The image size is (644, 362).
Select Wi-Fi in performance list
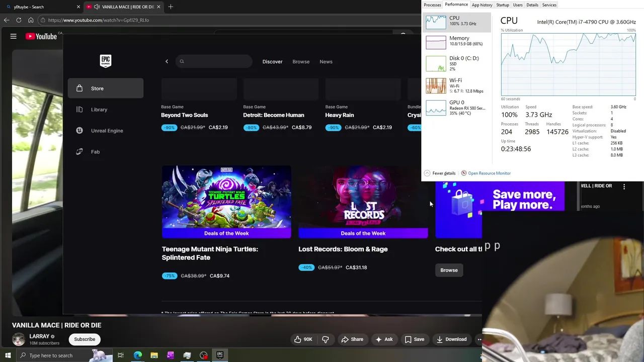point(456,85)
